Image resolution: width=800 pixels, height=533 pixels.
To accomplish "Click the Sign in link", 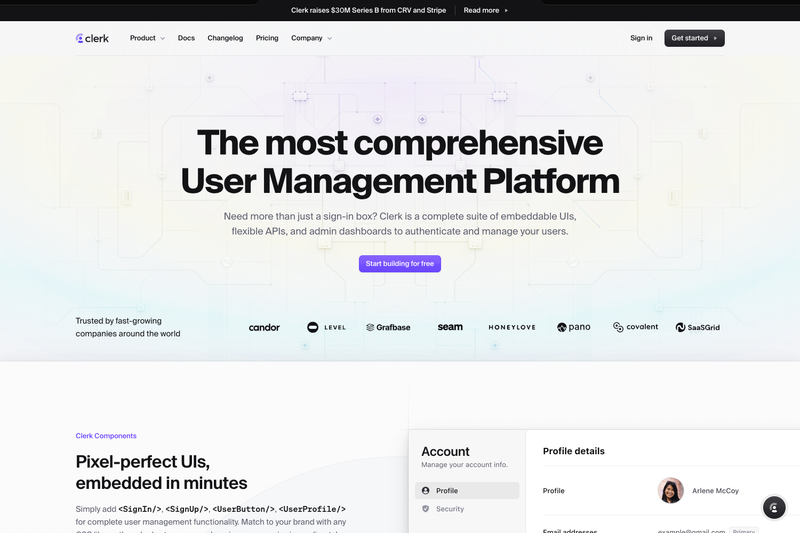I will coord(641,38).
